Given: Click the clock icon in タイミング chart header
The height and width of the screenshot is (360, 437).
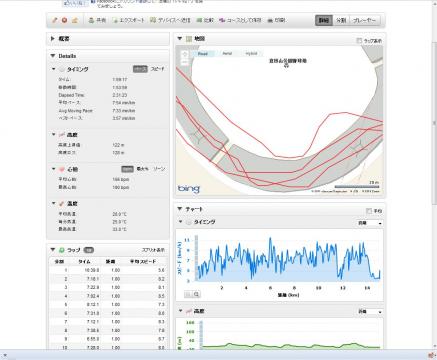Looking at the screenshot, I should [x=189, y=222].
